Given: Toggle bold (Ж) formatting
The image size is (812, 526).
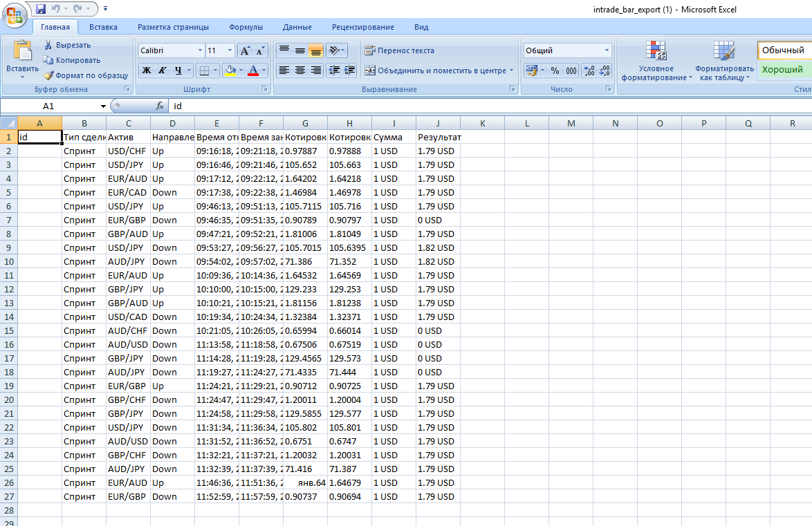Looking at the screenshot, I should (147, 71).
